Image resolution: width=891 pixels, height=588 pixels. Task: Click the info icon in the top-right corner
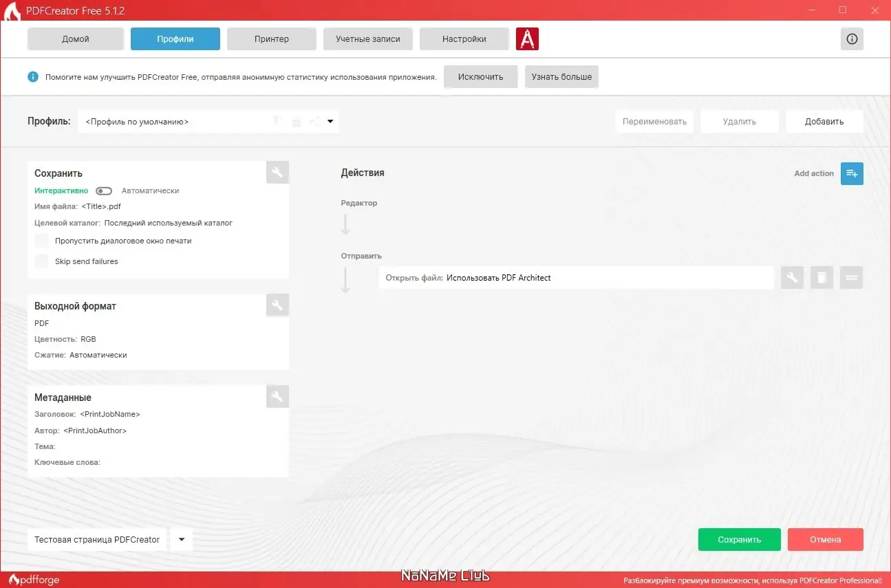[x=852, y=39]
